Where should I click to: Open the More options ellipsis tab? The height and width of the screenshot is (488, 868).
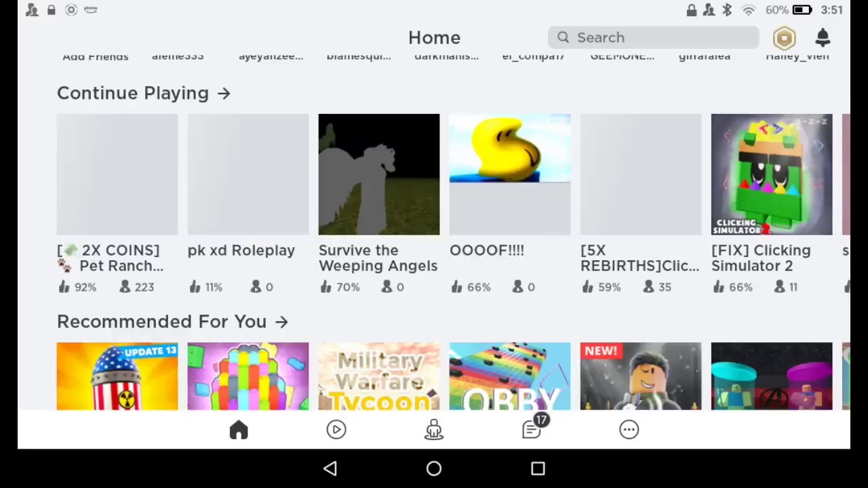629,430
